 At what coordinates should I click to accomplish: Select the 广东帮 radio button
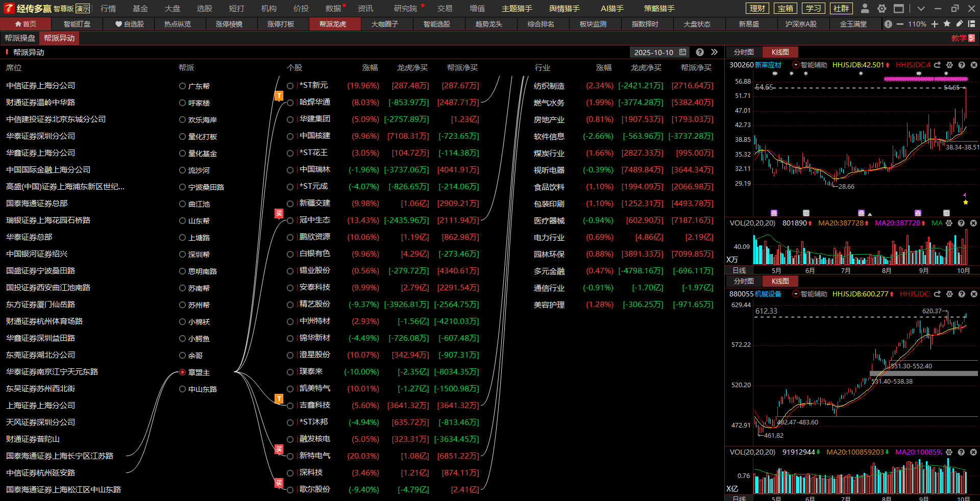click(x=182, y=86)
